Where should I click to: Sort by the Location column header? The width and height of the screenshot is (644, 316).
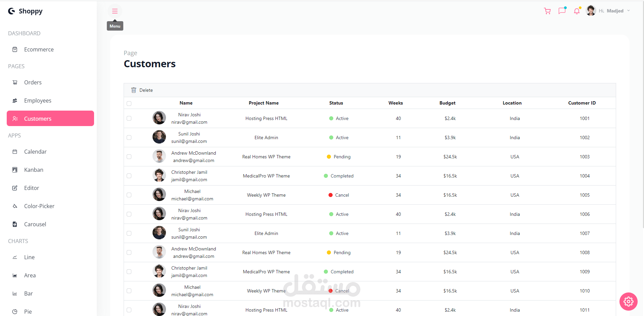[x=512, y=103]
